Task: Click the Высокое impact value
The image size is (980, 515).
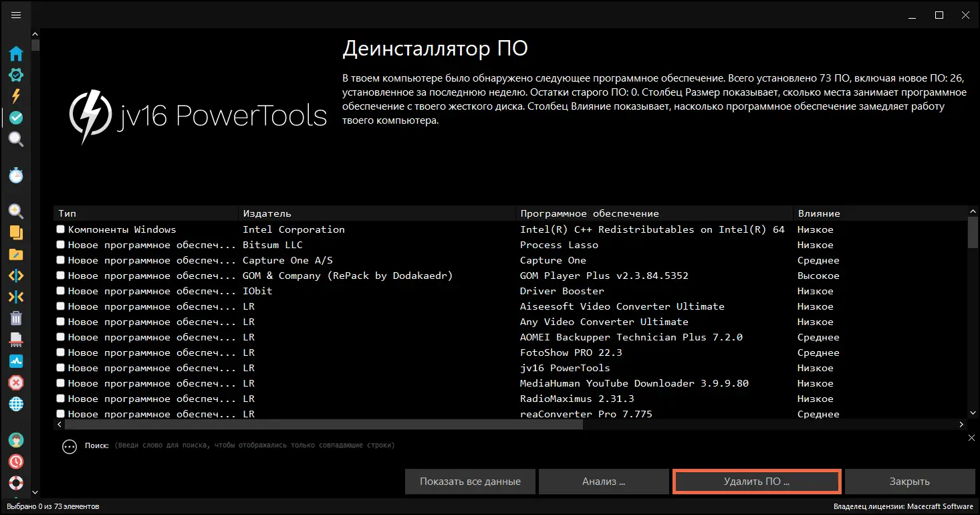Action: coord(818,276)
